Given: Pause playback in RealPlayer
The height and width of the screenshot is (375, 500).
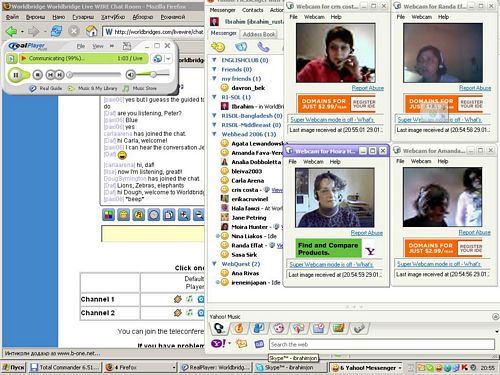Looking at the screenshot, I should (x=16, y=75).
